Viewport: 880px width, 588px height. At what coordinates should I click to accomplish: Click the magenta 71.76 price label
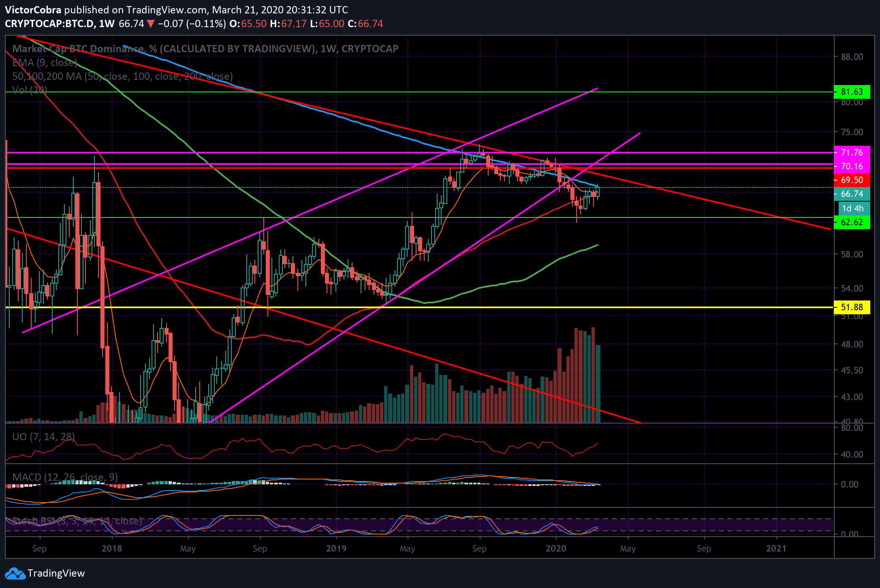[x=852, y=153]
